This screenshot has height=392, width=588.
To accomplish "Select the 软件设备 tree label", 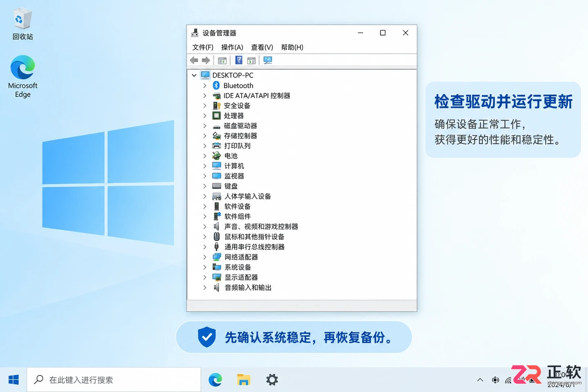I will point(238,207).
